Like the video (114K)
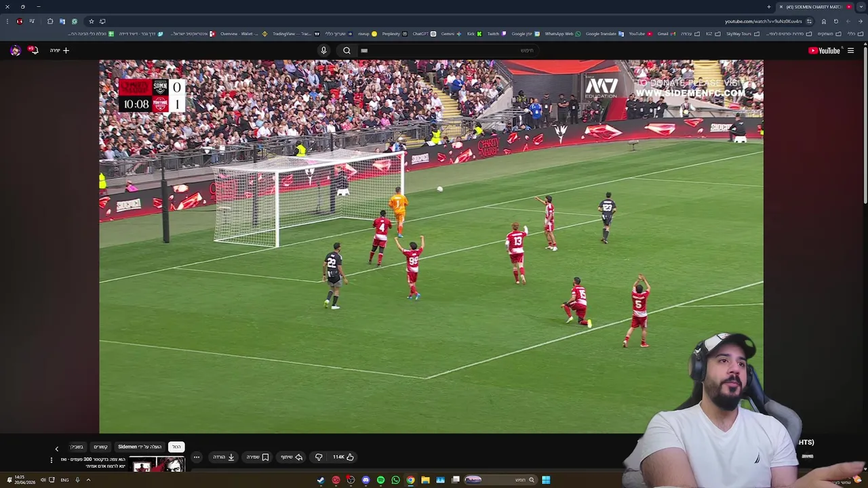The width and height of the screenshot is (868, 488). pos(343,457)
